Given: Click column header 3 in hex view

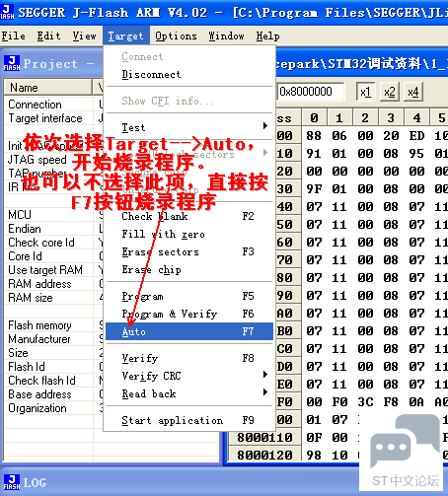Looking at the screenshot, I should (391, 117).
